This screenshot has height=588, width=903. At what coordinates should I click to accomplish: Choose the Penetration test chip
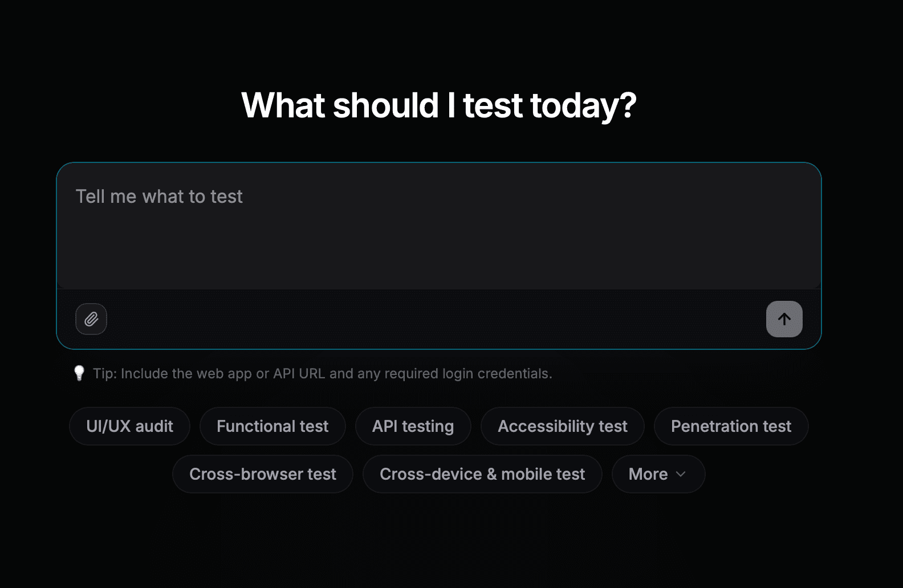pos(731,426)
